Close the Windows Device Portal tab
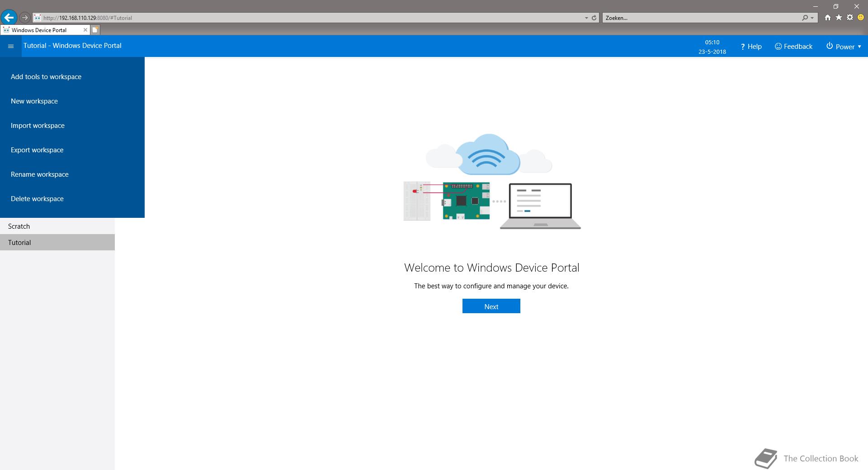This screenshot has width=868, height=470. tap(85, 30)
